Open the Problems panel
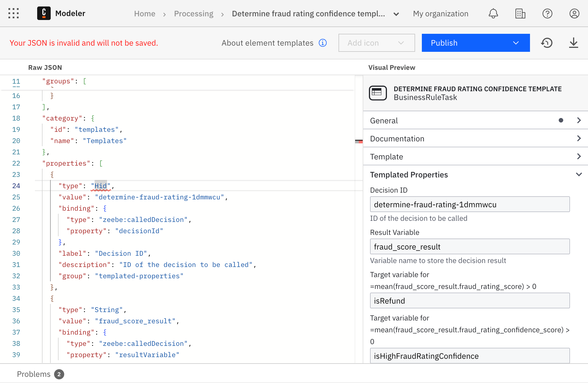 coord(34,374)
